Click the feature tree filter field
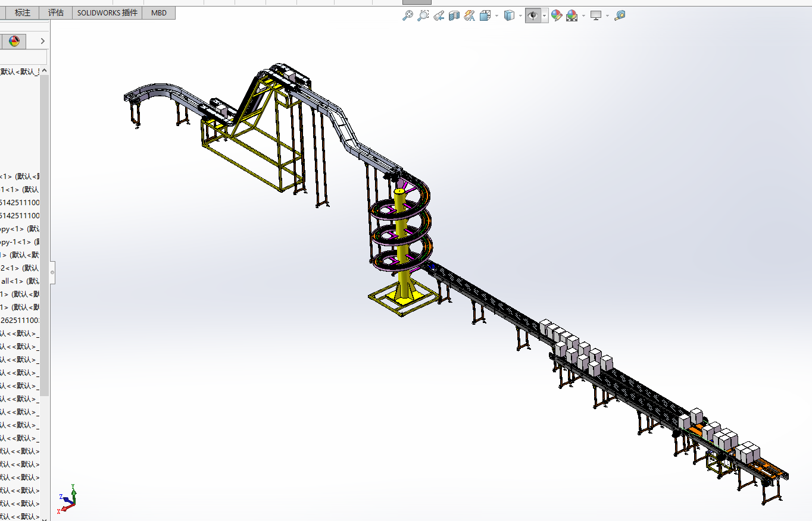Image resolution: width=812 pixels, height=521 pixels. click(x=23, y=57)
